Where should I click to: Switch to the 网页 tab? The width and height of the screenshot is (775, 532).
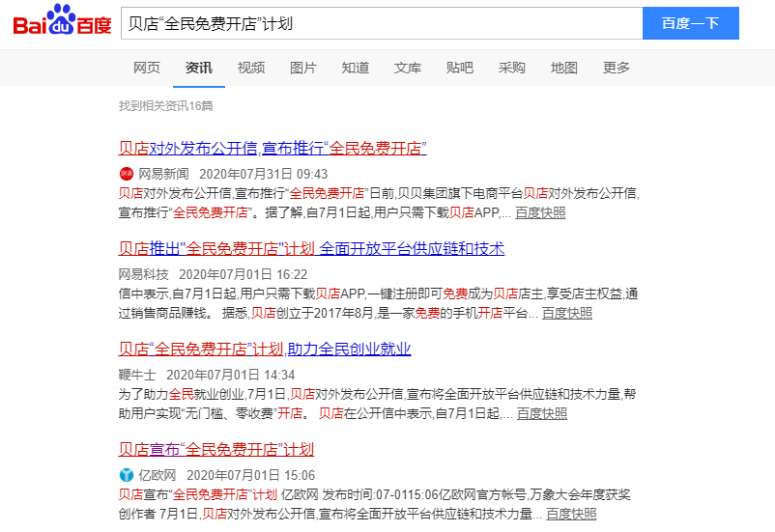(x=147, y=68)
